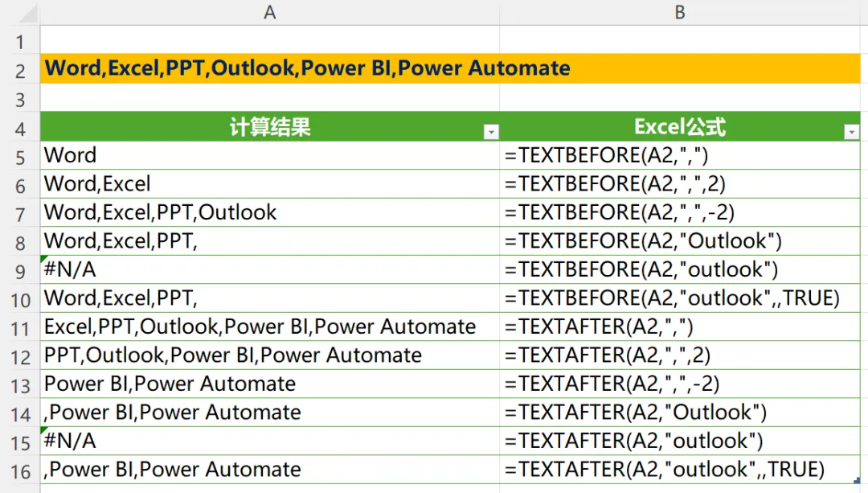Click the select-all corner triangle
868x493 pixels.
coord(27,14)
